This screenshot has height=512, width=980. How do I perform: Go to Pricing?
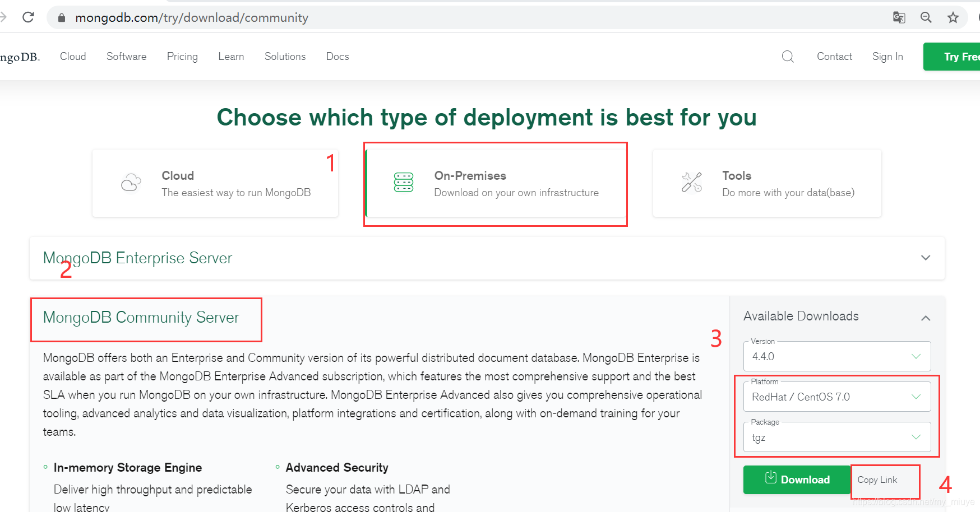(182, 57)
